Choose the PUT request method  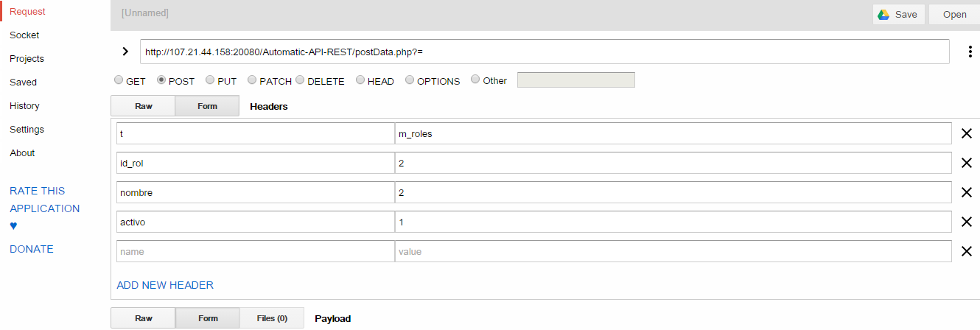210,80
